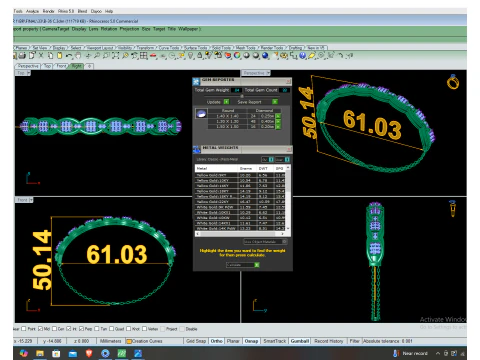The width and height of the screenshot is (480, 360).
Task: Toggle the Tan osnap checkbox
Action: [x=97, y=329]
